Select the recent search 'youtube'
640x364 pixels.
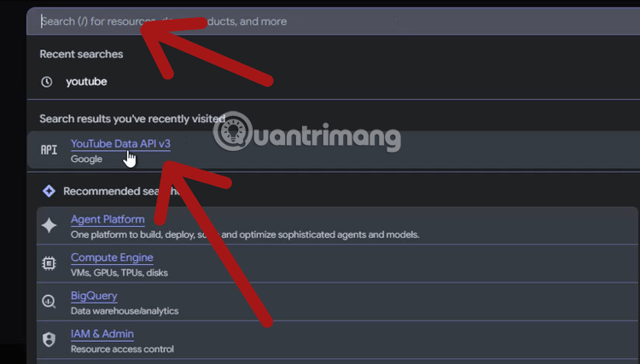[x=86, y=82]
